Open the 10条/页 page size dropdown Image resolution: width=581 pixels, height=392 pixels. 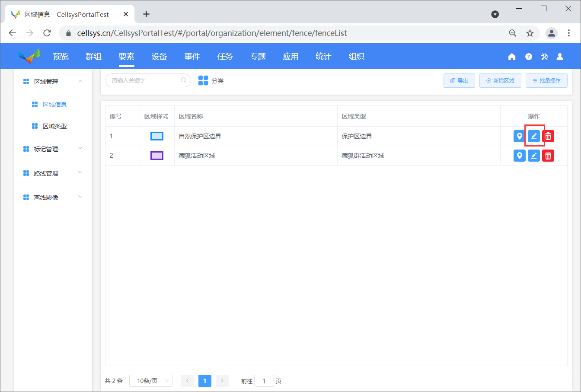[x=151, y=381]
